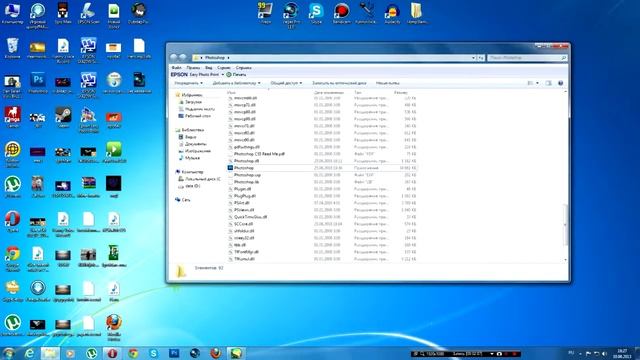
Task: Open Firefox from the taskbar
Action: [x=216, y=353]
